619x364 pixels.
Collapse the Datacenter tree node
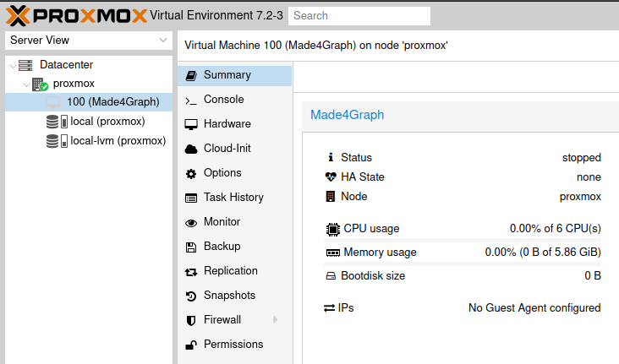[x=12, y=65]
